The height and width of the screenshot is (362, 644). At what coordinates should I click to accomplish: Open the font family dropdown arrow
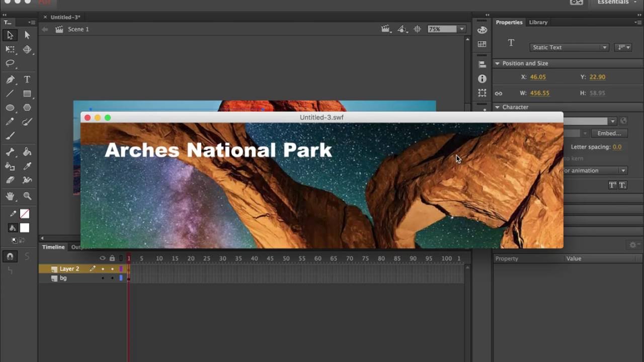612,121
